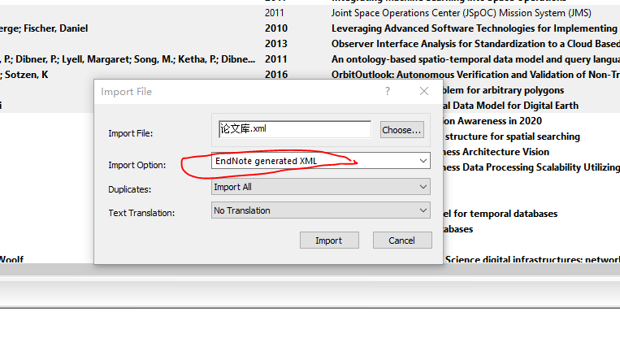
Task: Select the arbitrary polygons reference
Action: coord(504,90)
